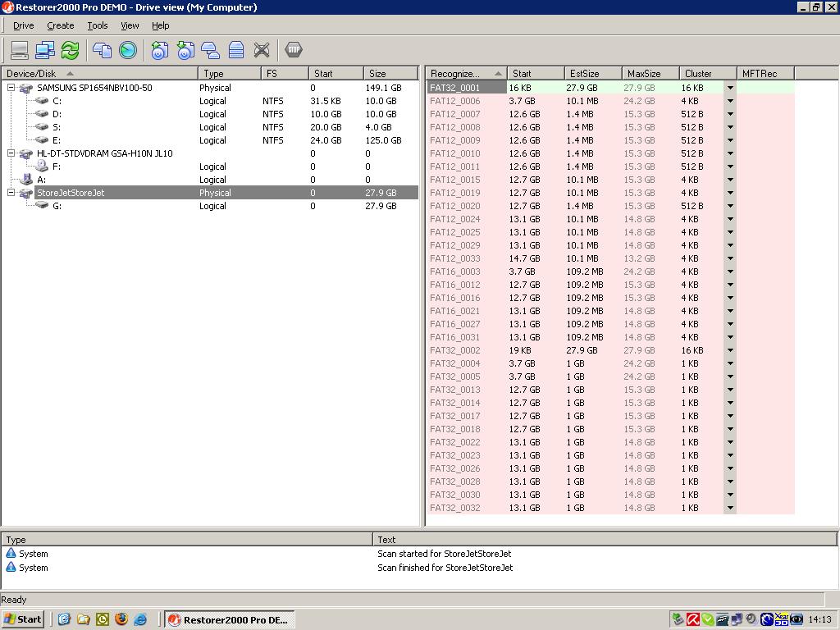Click the connect to remote computer icon
Image resolution: width=840 pixels, height=630 pixels.
(45, 50)
